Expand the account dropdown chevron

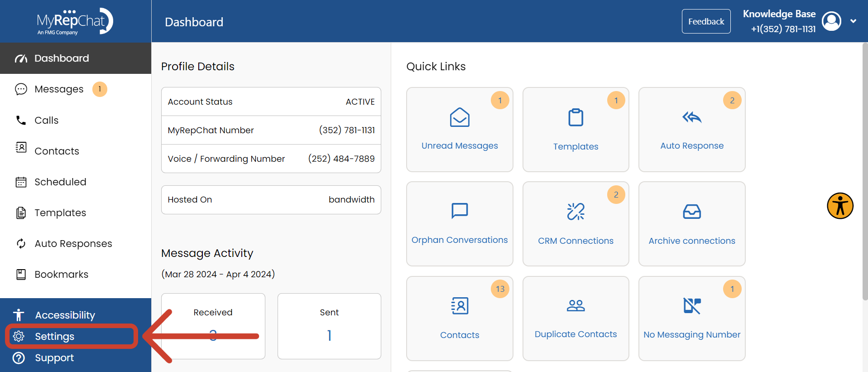click(853, 21)
